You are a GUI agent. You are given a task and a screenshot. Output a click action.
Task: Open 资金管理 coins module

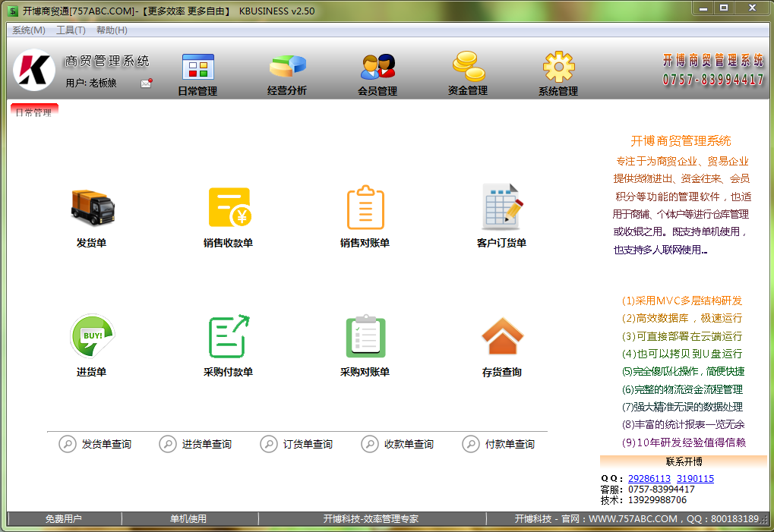click(x=468, y=74)
